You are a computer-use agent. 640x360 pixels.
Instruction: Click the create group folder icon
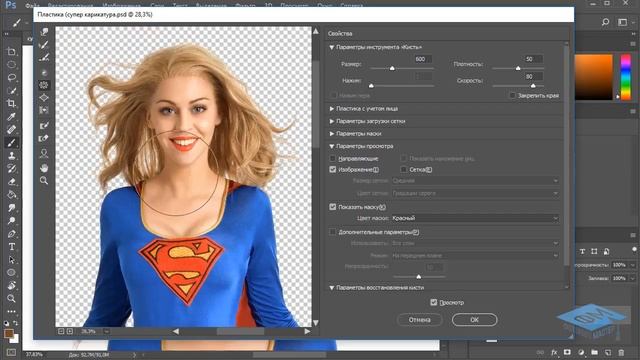594,352
